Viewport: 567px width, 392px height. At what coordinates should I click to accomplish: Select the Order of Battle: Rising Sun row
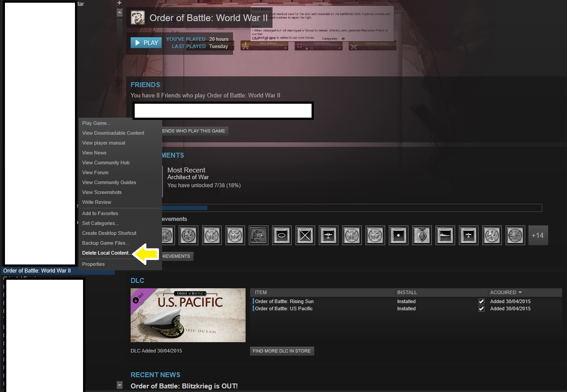[x=407, y=302]
